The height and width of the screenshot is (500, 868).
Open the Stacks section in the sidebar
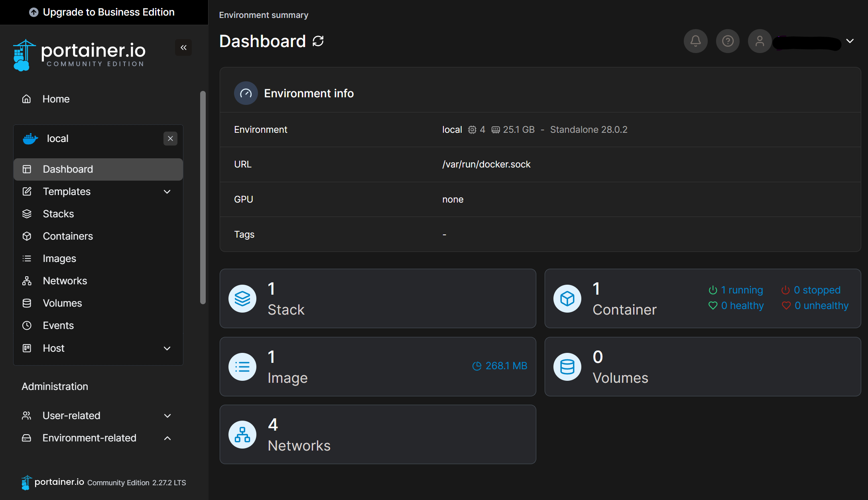[58, 214]
